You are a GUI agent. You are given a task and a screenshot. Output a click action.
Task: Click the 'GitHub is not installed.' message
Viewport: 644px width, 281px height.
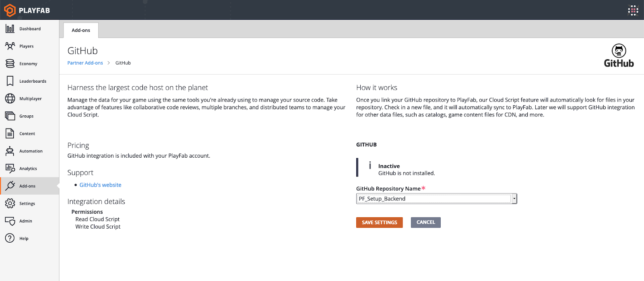tap(407, 173)
